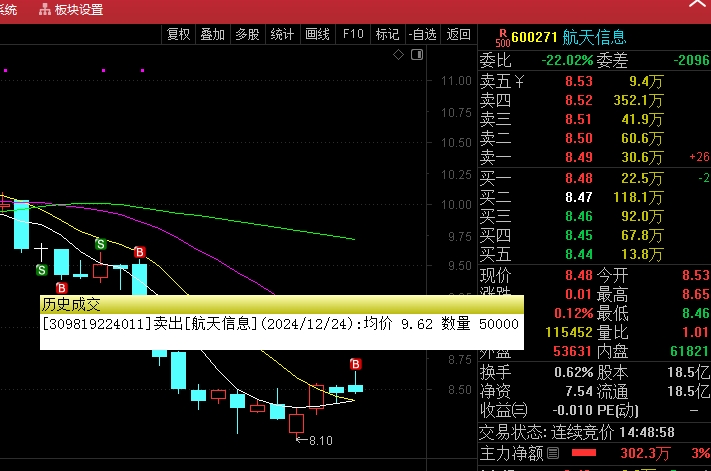Select the 画线 drawing tool

[317, 34]
